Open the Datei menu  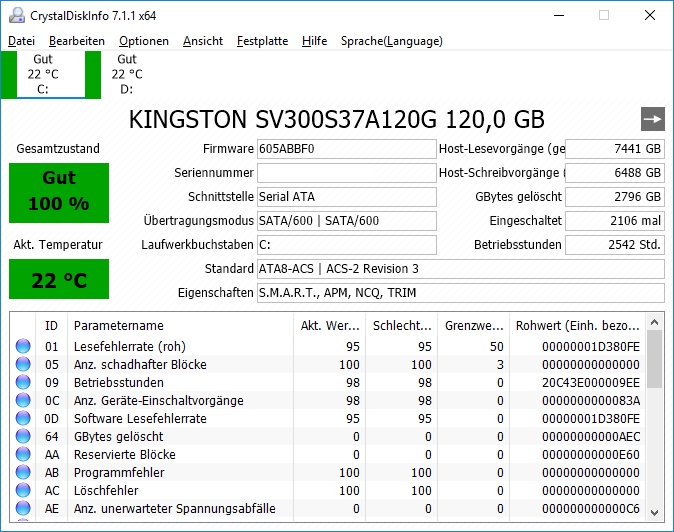click(x=21, y=41)
